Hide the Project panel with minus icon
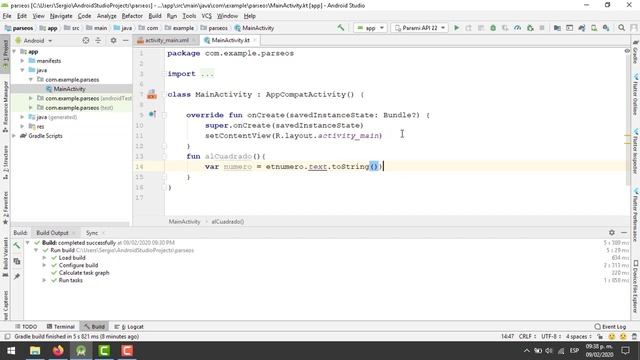The height and width of the screenshot is (360, 640). click(x=125, y=40)
